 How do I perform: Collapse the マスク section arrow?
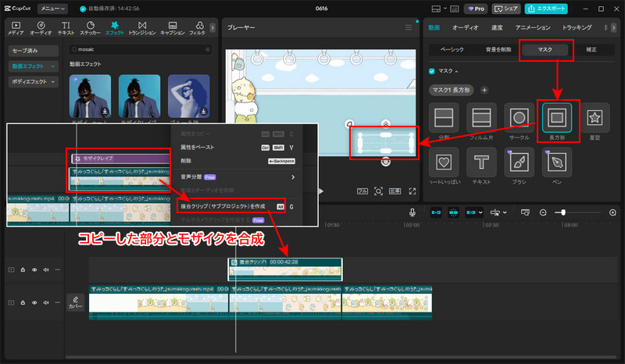456,71
